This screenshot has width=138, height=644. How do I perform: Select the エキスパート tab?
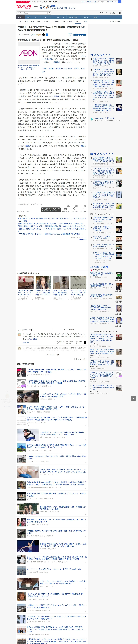click(x=48, y=17)
